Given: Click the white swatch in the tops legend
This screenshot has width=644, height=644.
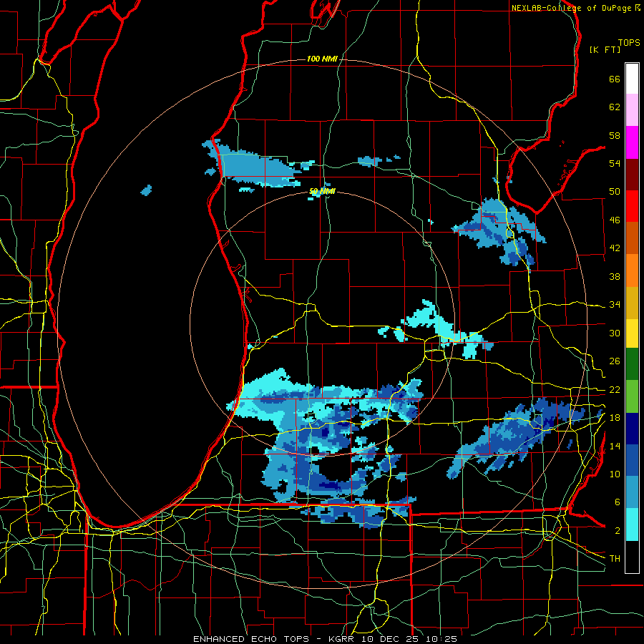Looking at the screenshot, I should (632, 79).
